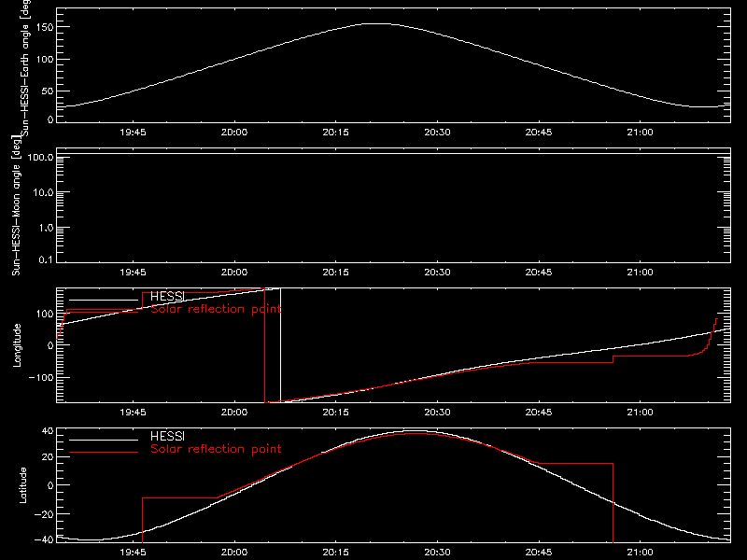This screenshot has width=747, height=560.
Task: Click 20:30 time label under Latitude plot
Action: point(437,552)
